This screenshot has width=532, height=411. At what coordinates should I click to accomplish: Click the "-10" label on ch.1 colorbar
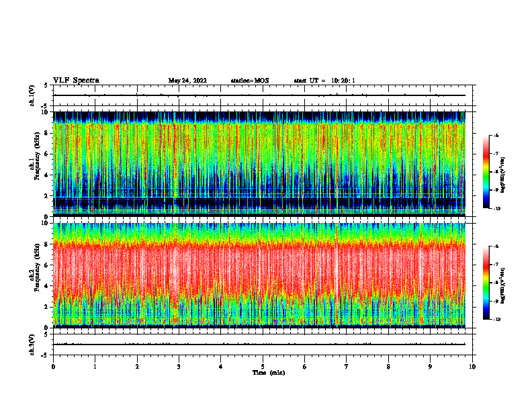[x=497, y=208]
